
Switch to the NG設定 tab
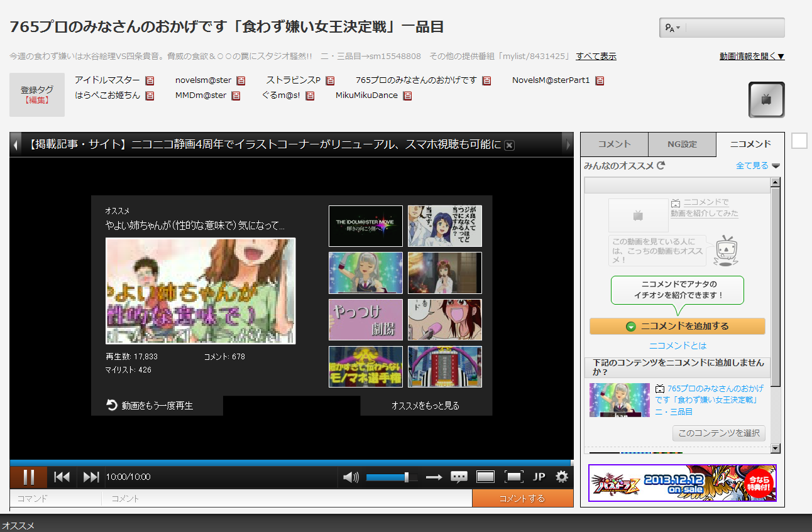682,144
